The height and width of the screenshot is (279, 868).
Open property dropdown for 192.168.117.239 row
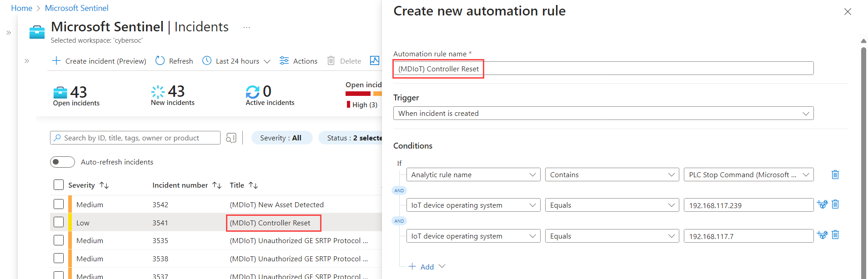[x=473, y=205]
